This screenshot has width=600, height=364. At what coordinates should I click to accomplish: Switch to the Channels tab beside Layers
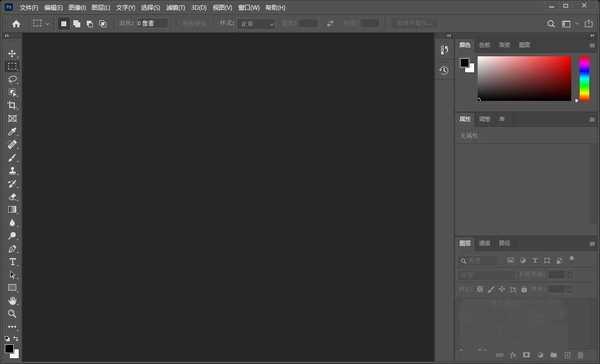pyautogui.click(x=485, y=243)
